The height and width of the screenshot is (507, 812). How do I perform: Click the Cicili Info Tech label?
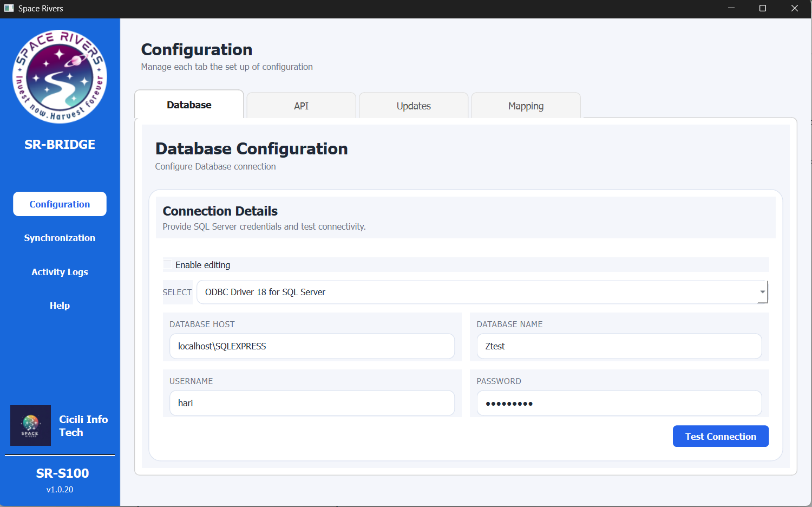pos(83,426)
